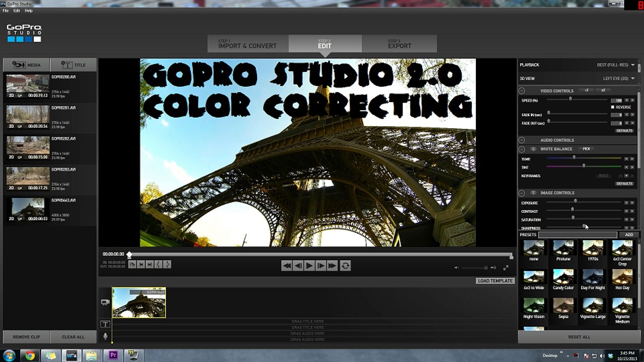Click the Remove Clip button
This screenshot has width=644, height=362.
point(26,337)
